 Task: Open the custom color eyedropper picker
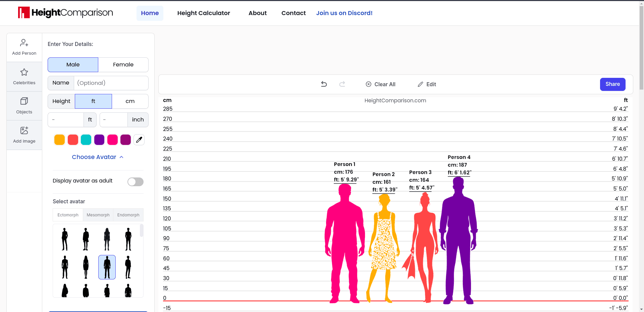139,140
